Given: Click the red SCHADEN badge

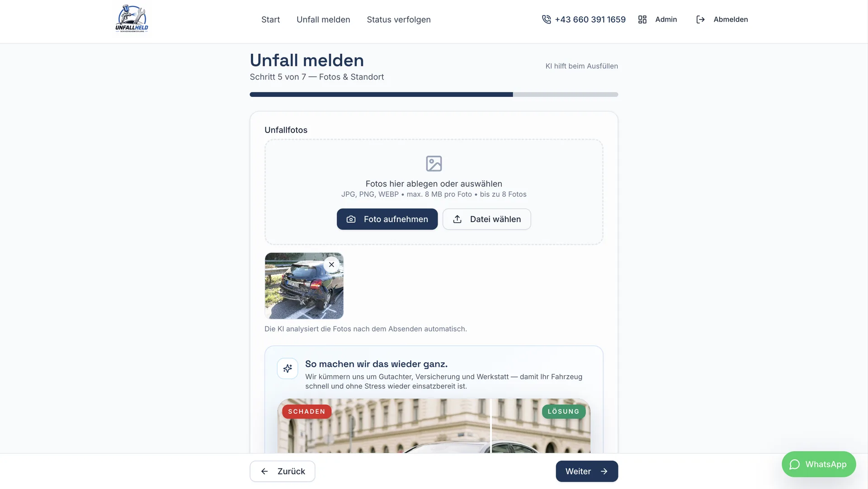Looking at the screenshot, I should click(x=307, y=412).
